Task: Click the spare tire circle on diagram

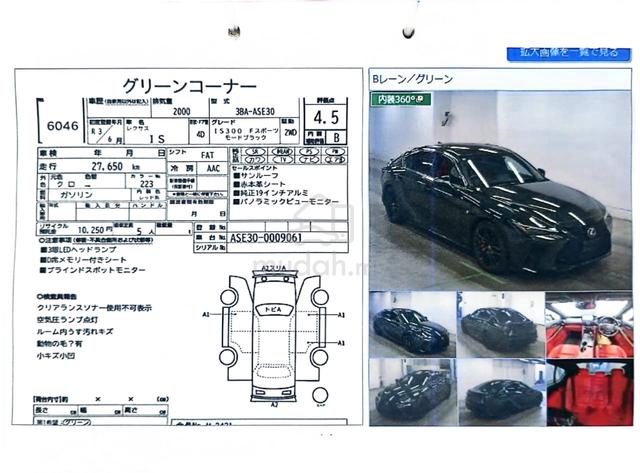Action: point(320,395)
